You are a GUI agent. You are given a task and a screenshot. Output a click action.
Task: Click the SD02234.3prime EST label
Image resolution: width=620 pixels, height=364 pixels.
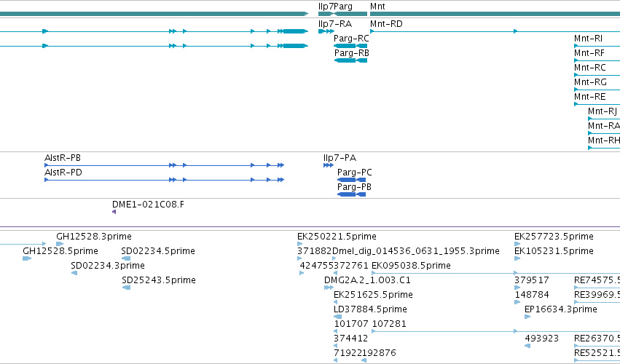click(108, 266)
